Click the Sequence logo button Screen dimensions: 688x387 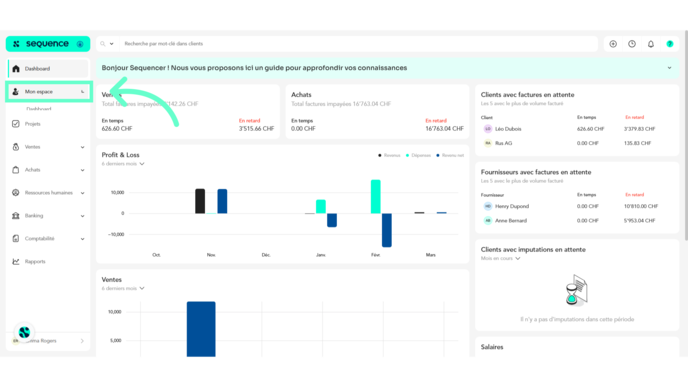tap(47, 43)
